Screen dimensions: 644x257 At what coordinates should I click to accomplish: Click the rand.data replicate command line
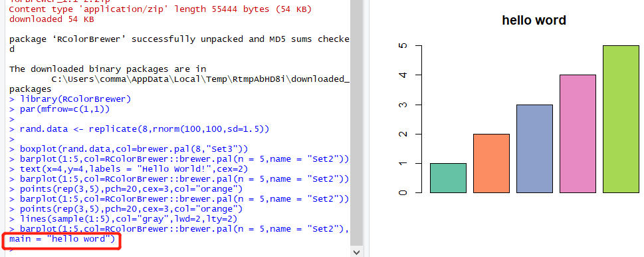pos(139,129)
